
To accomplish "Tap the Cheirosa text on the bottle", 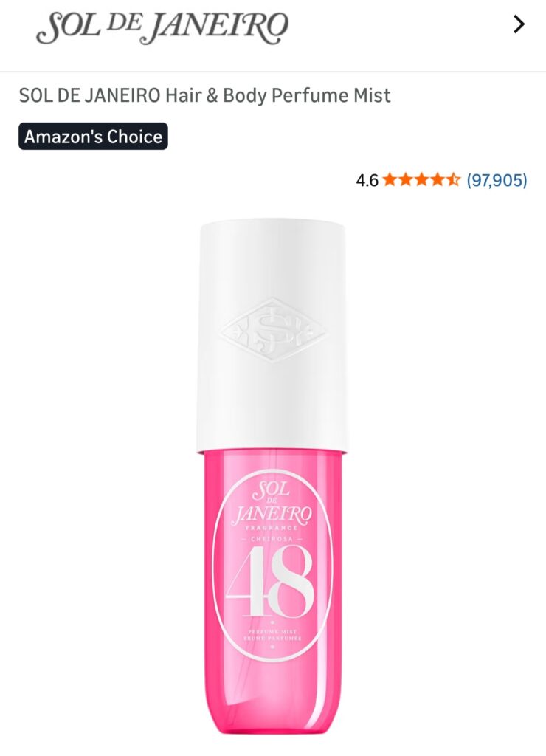I will [x=272, y=539].
